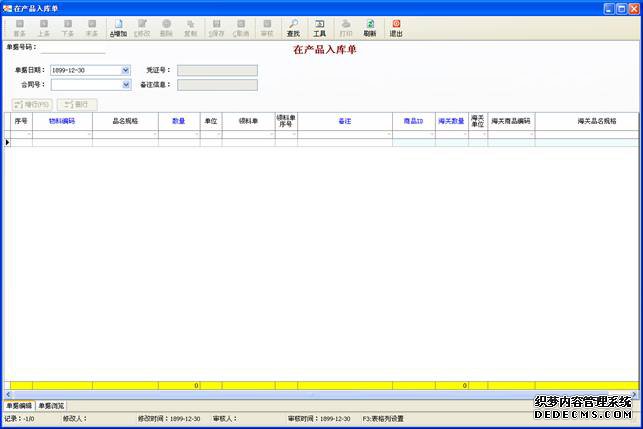Open the 合同号 combo box dropdown
The width and height of the screenshot is (643, 429).
click(x=126, y=85)
